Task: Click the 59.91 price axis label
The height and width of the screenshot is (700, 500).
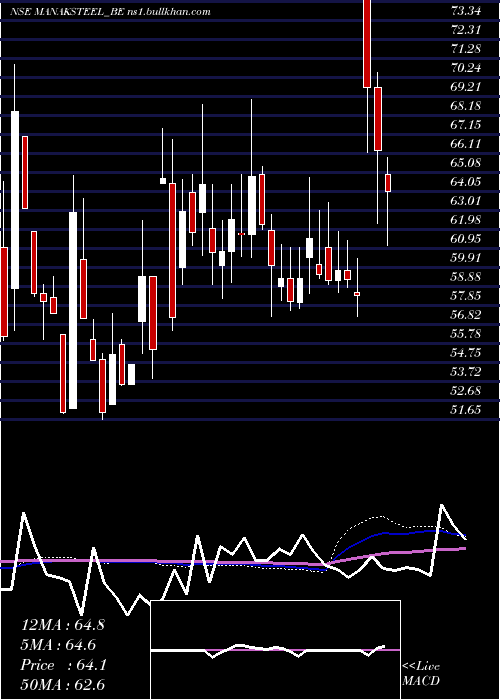Action: [466, 257]
